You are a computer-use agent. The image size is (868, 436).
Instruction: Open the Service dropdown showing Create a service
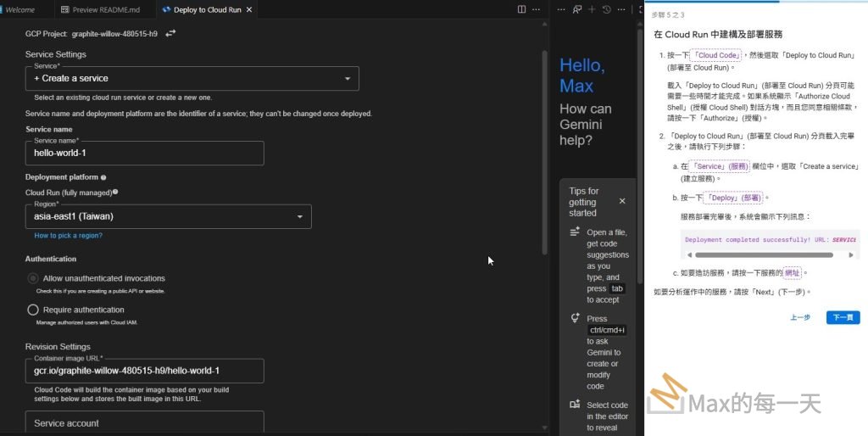(x=192, y=78)
